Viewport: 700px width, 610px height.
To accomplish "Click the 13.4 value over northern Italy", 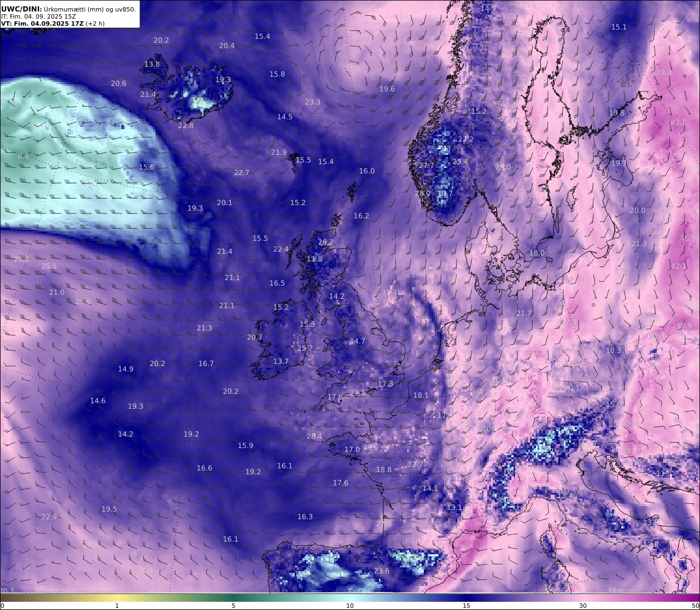I will coord(565,496).
